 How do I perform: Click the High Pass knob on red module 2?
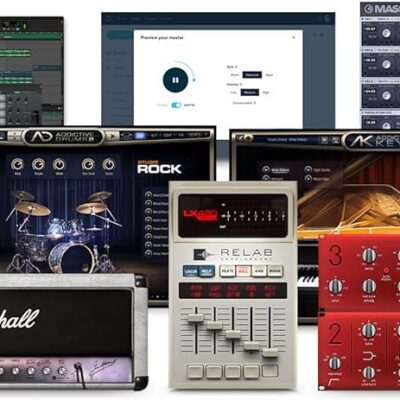(x=334, y=363)
